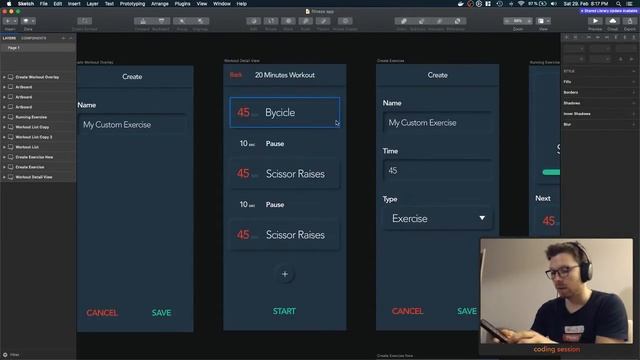640x360 pixels.
Task: Click the round plus button under exercises
Action: click(x=285, y=274)
